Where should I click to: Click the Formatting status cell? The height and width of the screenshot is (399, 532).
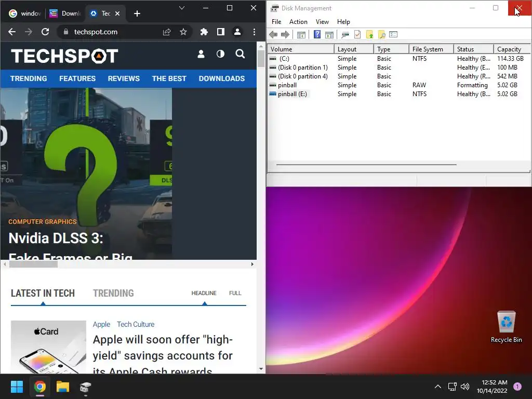tap(472, 85)
